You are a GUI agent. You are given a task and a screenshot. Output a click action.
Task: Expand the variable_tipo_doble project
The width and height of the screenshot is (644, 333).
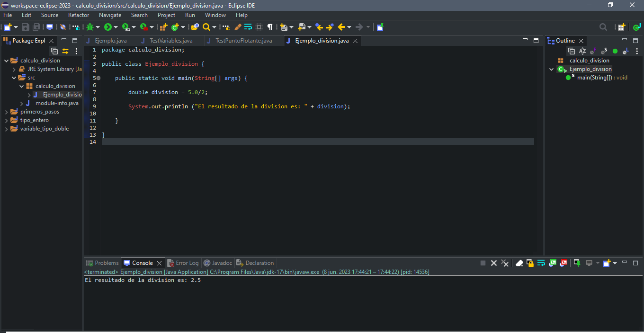pos(6,129)
